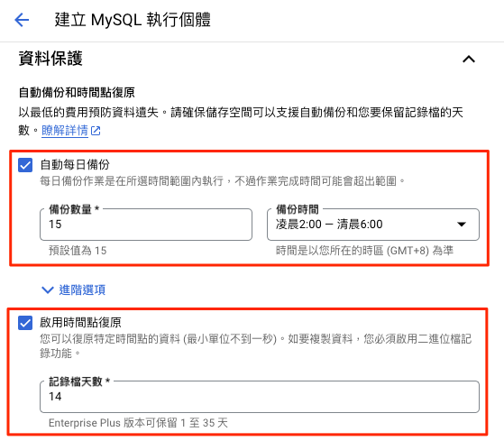This screenshot has height=441, width=504.
Task: Uncheck the 自動每日備份 checkbox
Action: click(25, 165)
